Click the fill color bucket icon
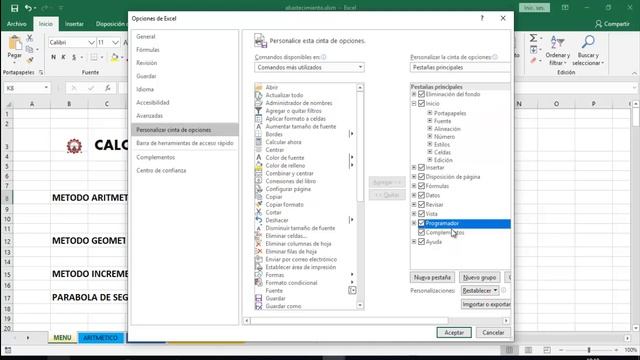 point(114,57)
